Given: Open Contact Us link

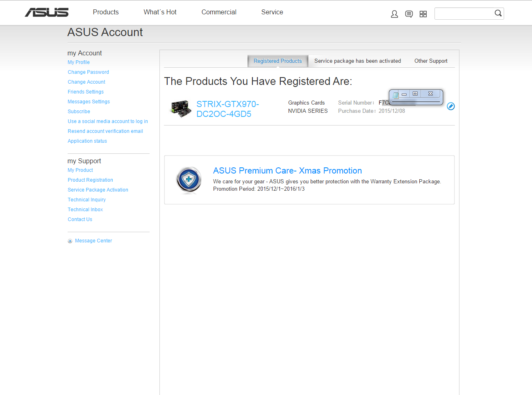Looking at the screenshot, I should click(80, 219).
